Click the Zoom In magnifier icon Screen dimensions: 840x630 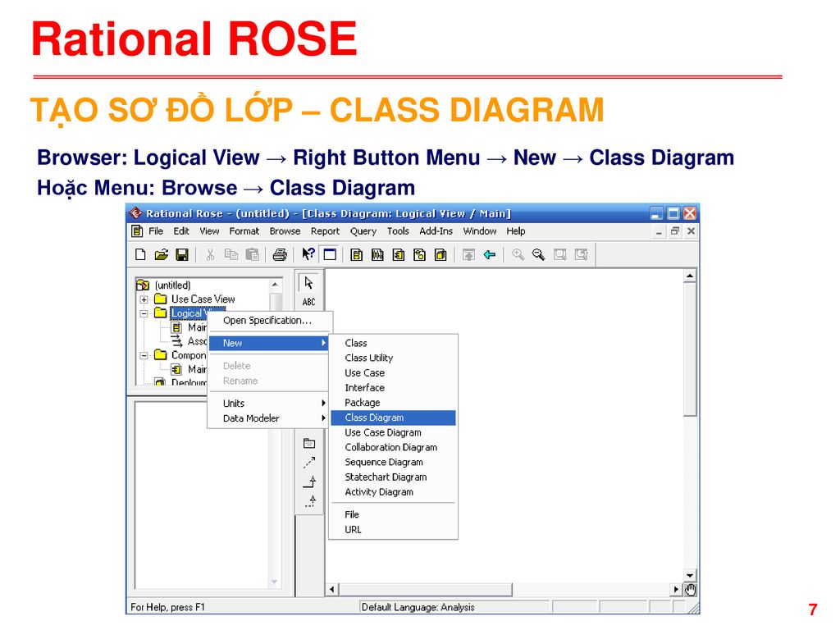point(518,255)
